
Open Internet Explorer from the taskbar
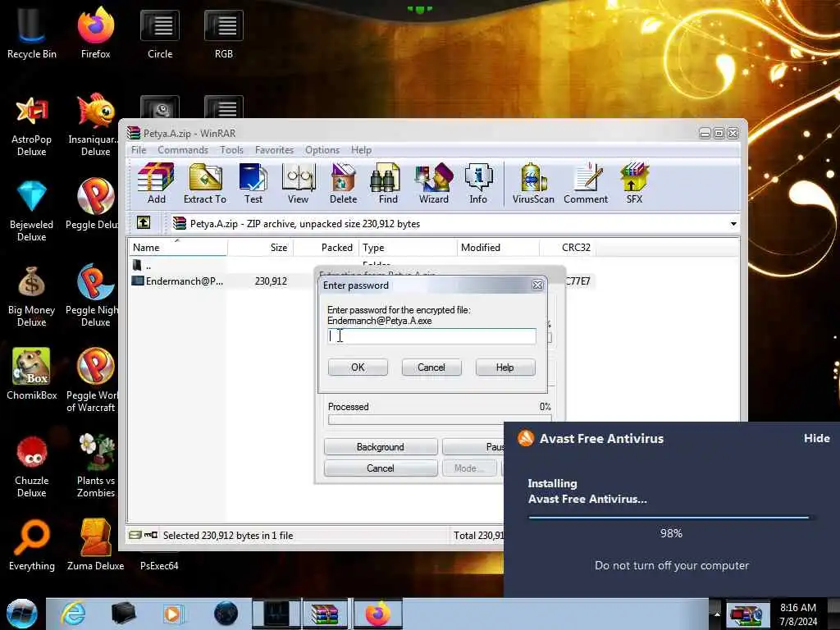click(73, 614)
